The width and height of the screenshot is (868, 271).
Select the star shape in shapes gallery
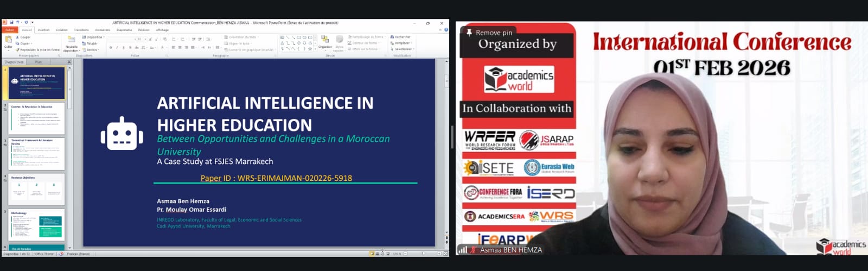[310, 49]
